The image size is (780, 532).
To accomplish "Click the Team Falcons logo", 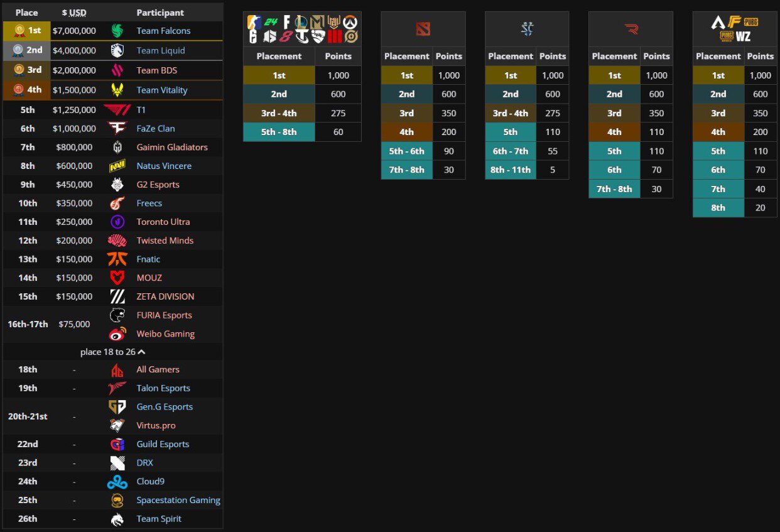I will click(117, 31).
